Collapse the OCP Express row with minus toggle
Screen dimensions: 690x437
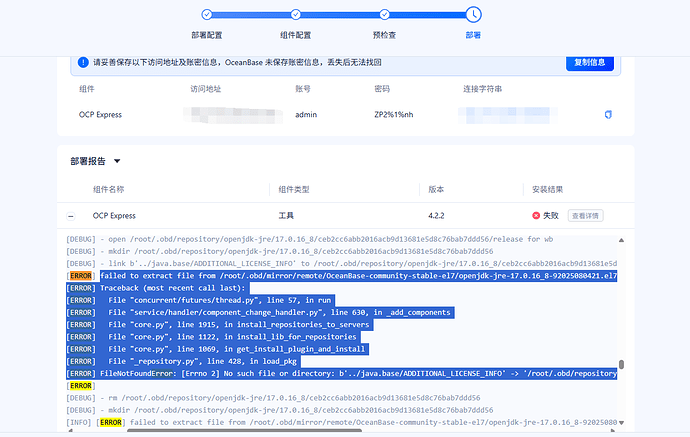click(x=70, y=215)
